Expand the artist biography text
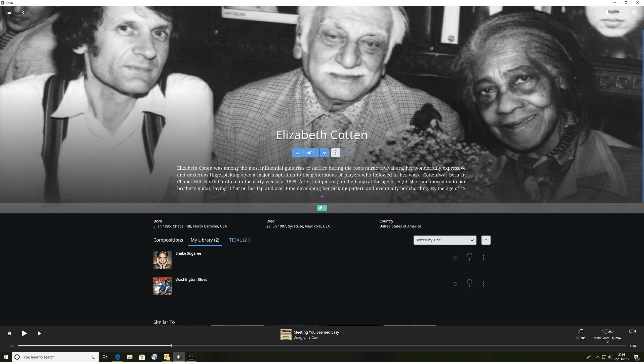644x362 pixels. pos(322,196)
